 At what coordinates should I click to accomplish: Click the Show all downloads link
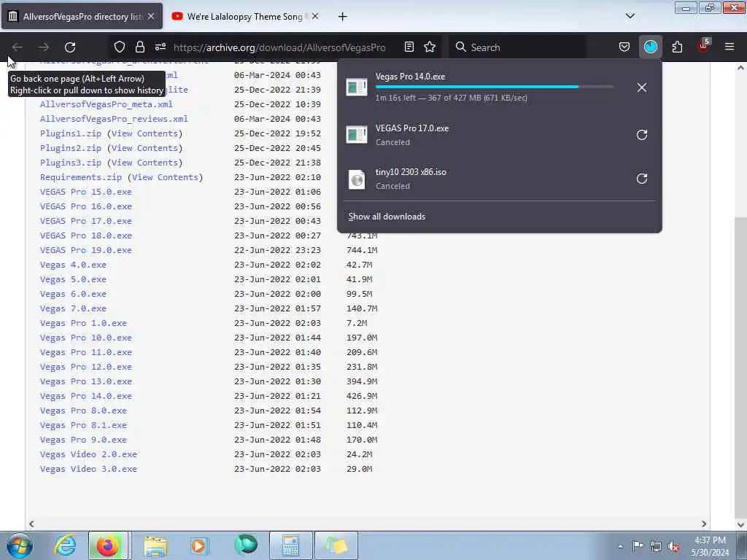387,217
